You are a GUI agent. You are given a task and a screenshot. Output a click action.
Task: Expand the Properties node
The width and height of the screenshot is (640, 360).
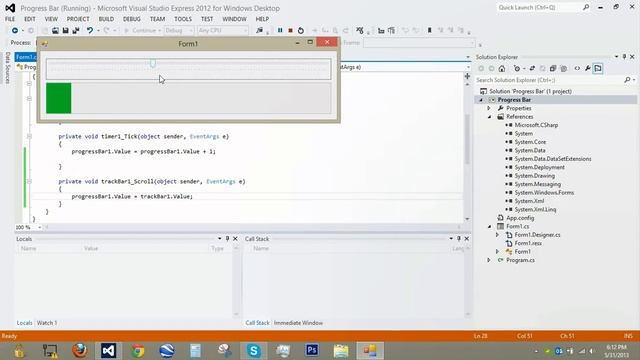[x=489, y=108]
